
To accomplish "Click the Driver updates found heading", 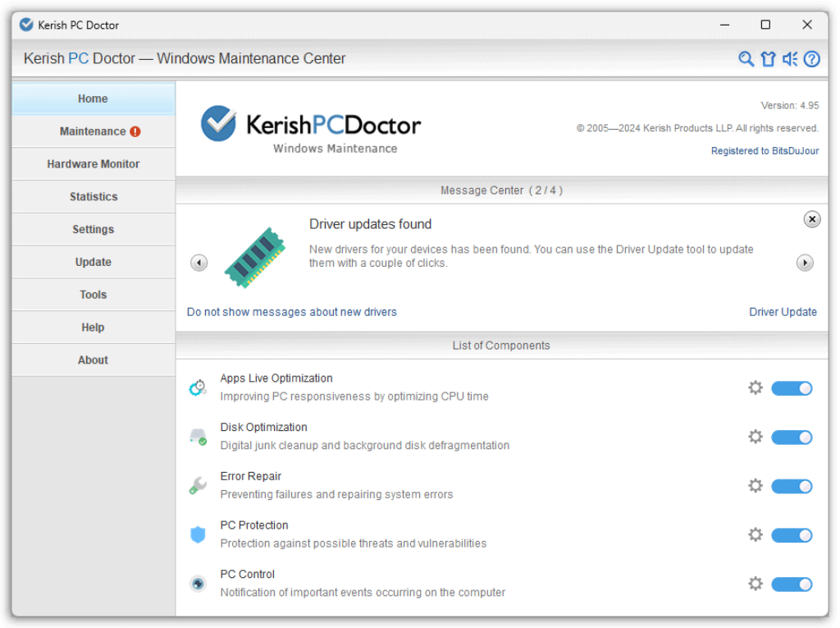I will pos(370,224).
